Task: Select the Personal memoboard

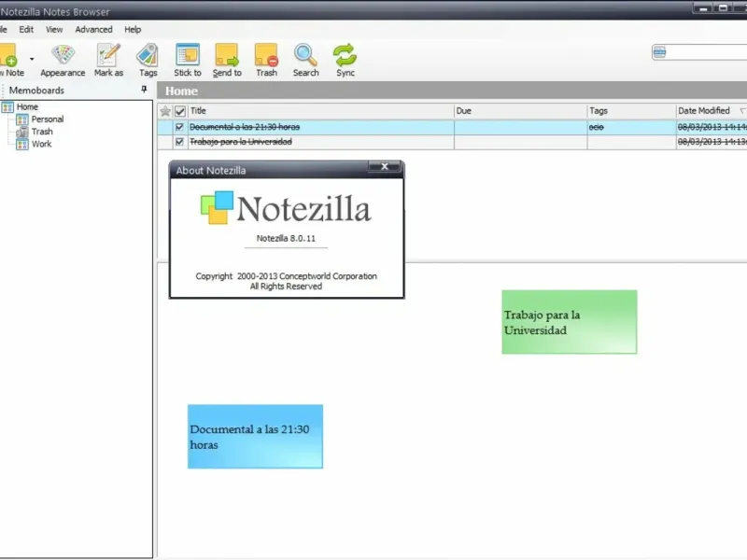Action: [x=48, y=119]
